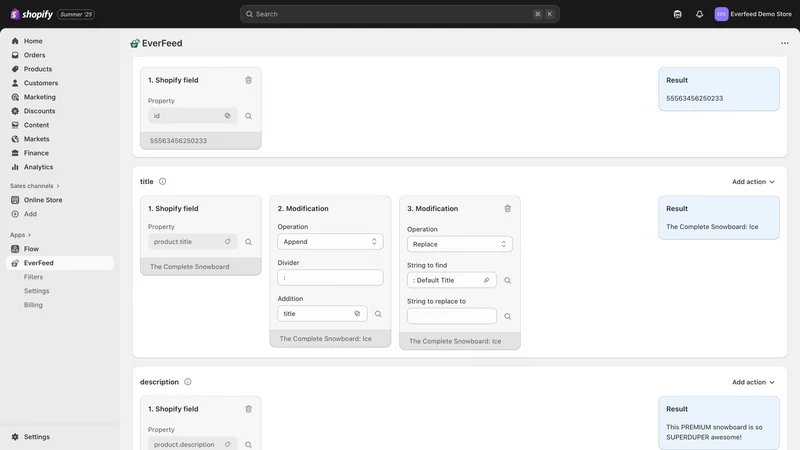Open the Marketing sidebar item
Image resolution: width=800 pixels, height=450 pixels.
(x=39, y=97)
